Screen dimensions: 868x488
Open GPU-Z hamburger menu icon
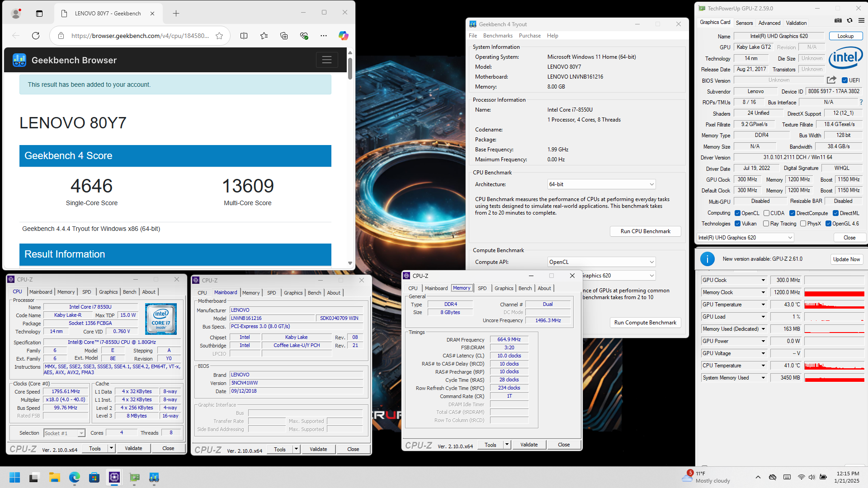click(861, 20)
